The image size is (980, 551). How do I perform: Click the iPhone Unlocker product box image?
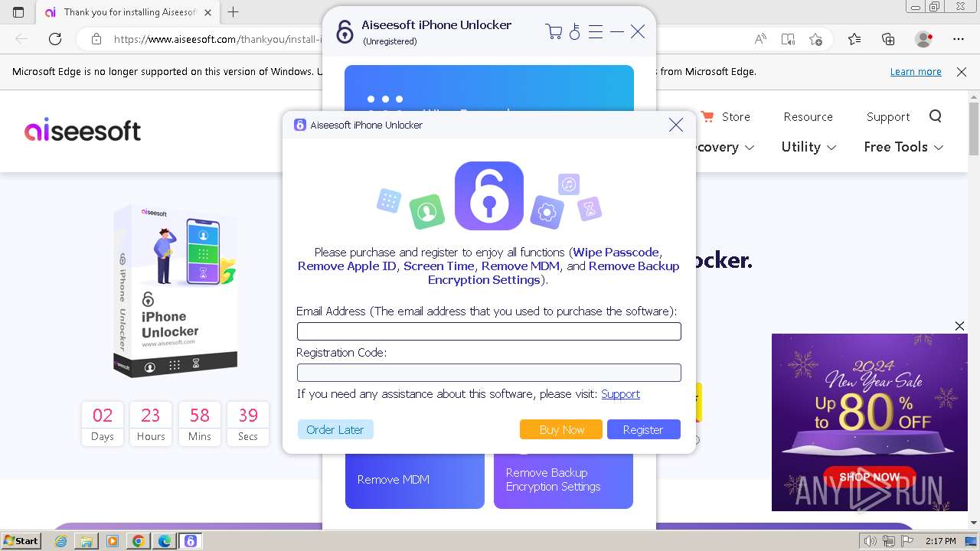(x=175, y=291)
